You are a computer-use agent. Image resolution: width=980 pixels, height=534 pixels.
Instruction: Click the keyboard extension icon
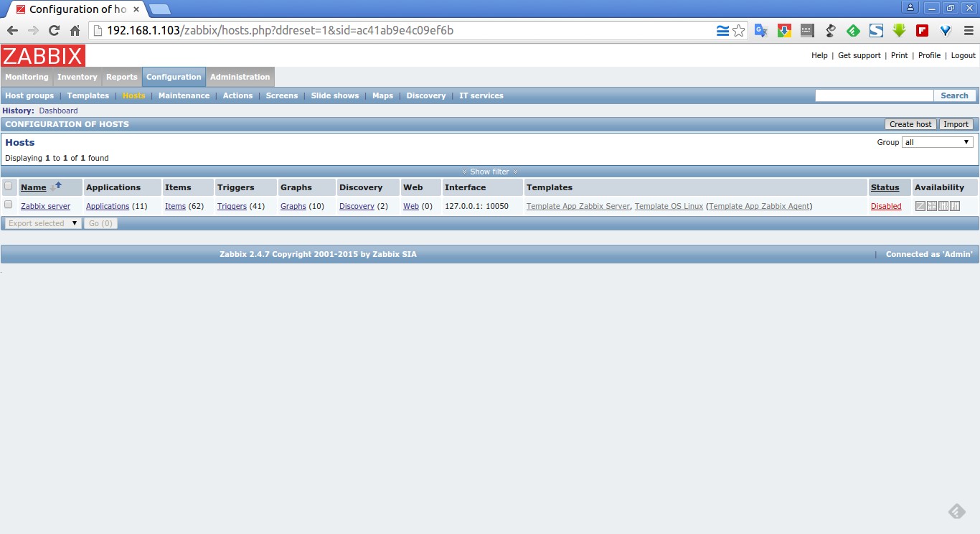pyautogui.click(x=807, y=31)
